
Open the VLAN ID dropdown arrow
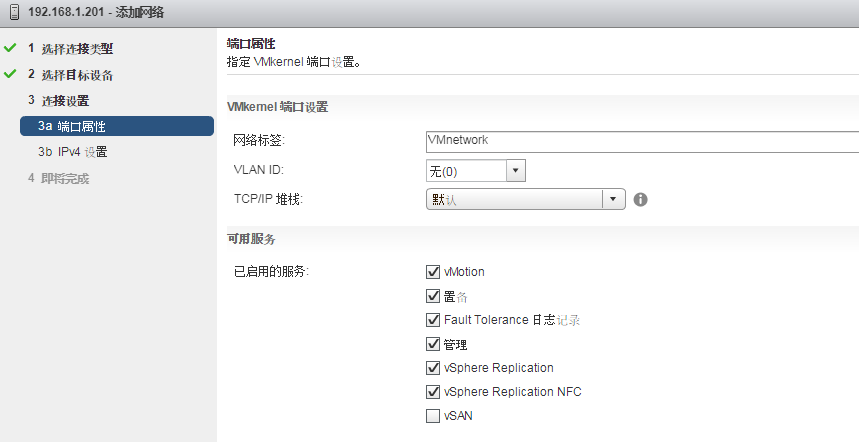[515, 171]
